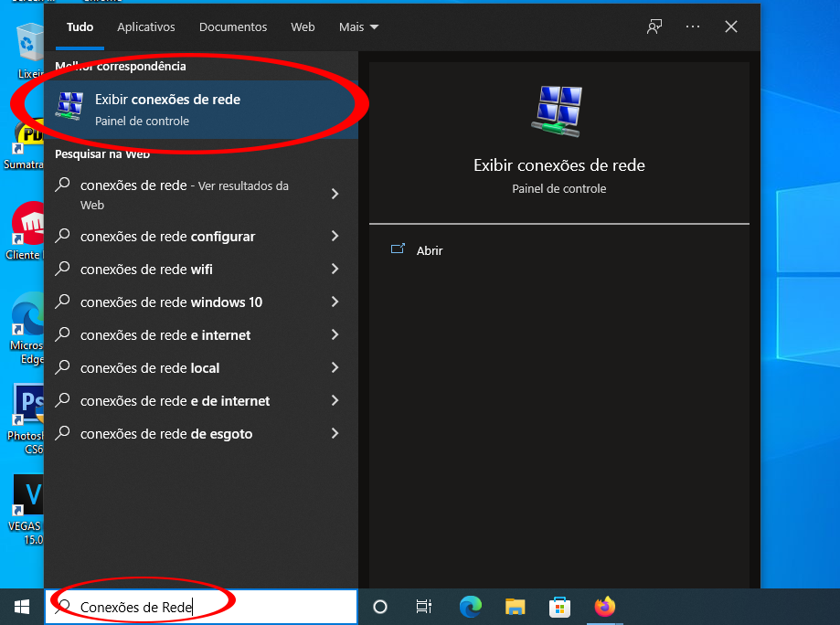Select the Web tab
This screenshot has width=840, height=625.
coord(303,27)
